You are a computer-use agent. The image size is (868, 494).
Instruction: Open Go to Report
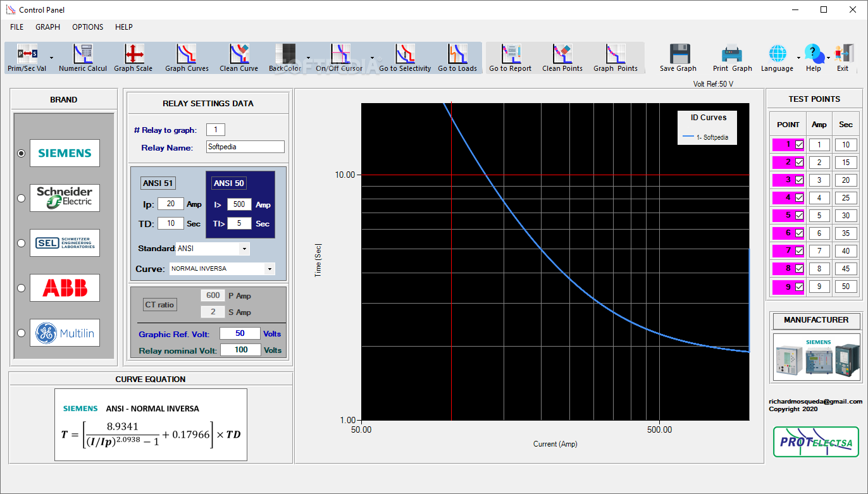point(510,58)
